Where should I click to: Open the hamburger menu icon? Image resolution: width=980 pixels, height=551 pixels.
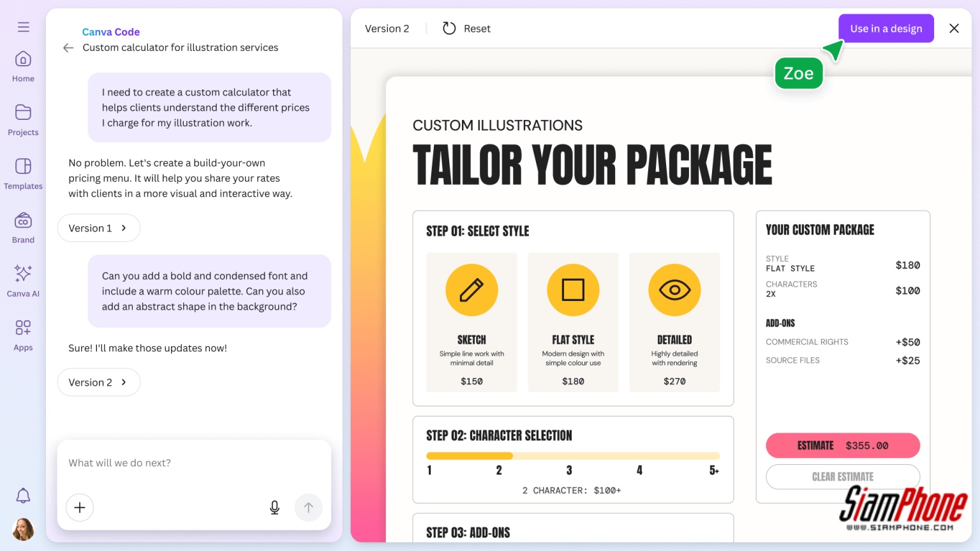[x=24, y=27]
